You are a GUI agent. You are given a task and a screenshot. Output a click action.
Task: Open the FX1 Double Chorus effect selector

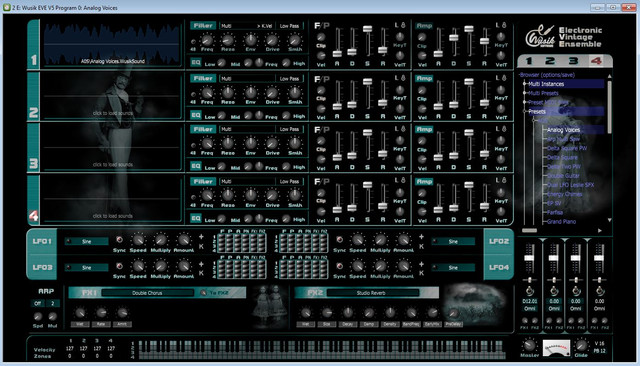tap(147, 293)
